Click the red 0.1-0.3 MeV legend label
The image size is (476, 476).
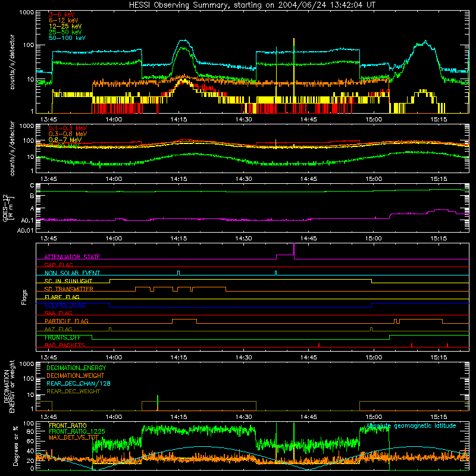pyautogui.click(x=68, y=128)
